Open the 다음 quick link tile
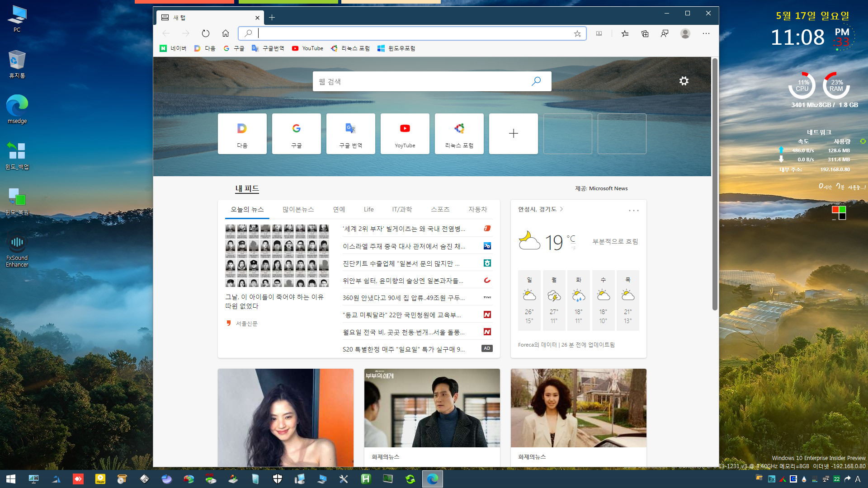 [242, 134]
